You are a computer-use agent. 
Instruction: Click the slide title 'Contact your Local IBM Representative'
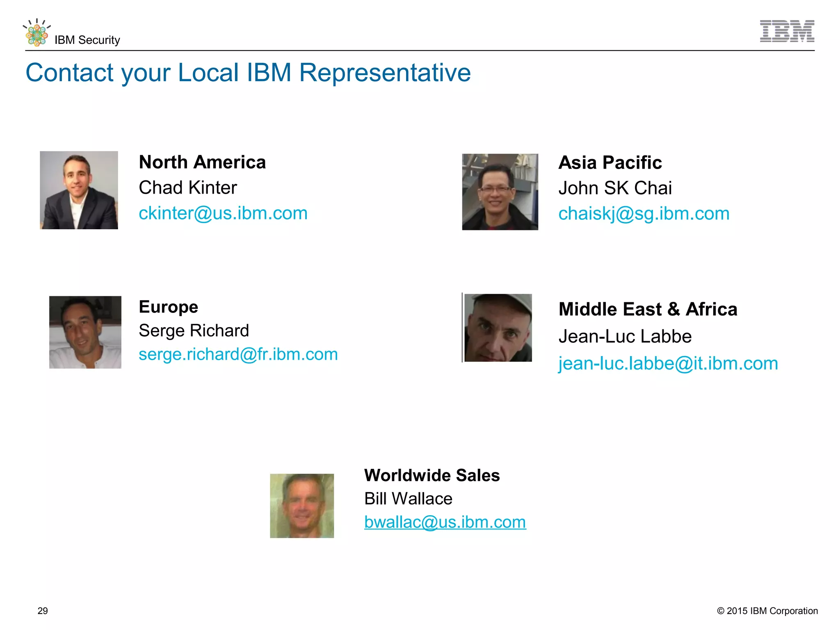click(x=248, y=73)
